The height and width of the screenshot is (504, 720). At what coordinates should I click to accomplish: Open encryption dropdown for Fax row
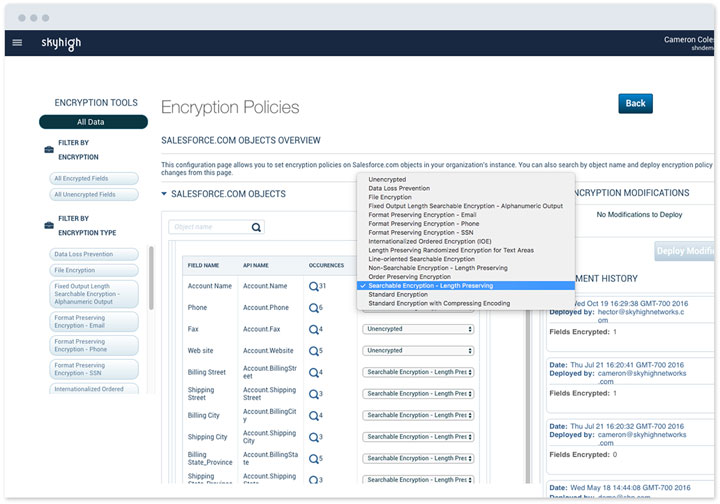point(418,329)
